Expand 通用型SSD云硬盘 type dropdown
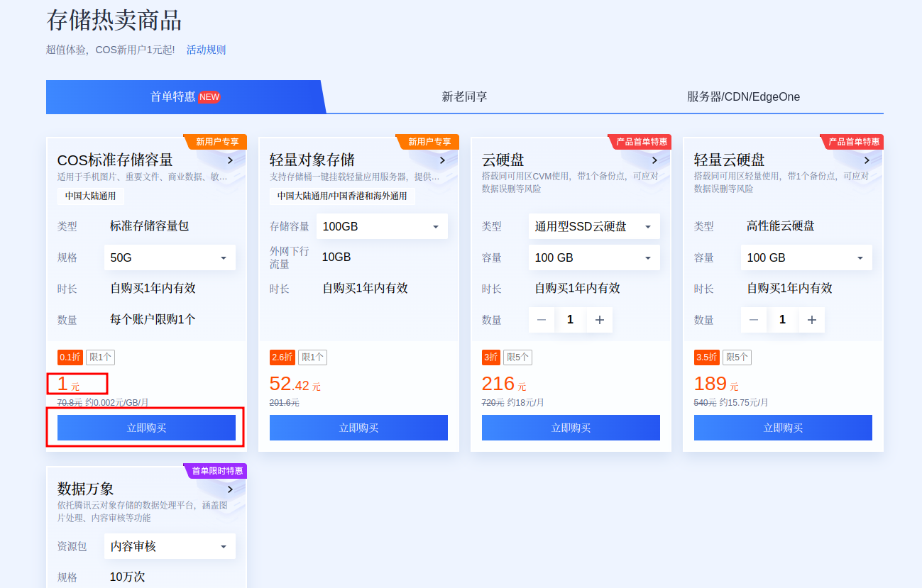 click(x=594, y=226)
